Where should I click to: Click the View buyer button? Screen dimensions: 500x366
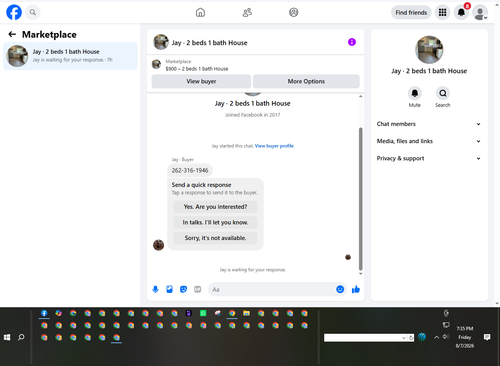[201, 81]
